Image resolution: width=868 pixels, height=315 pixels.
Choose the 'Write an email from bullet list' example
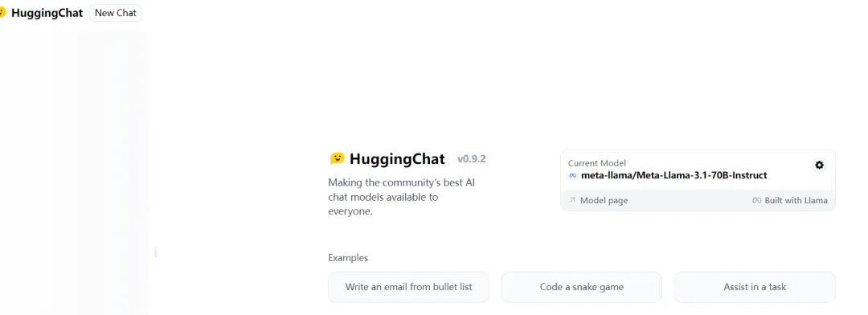[x=408, y=287]
